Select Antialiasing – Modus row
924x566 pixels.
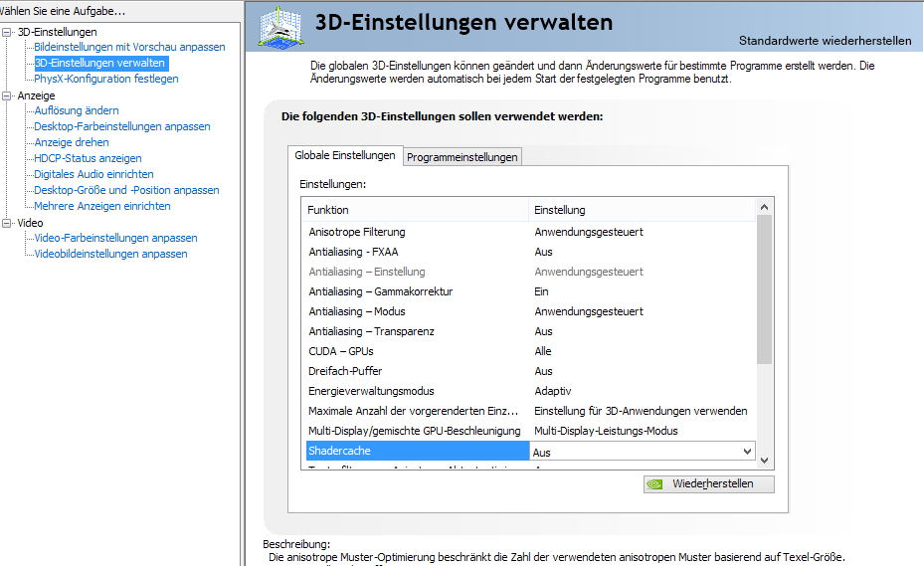pos(530,311)
